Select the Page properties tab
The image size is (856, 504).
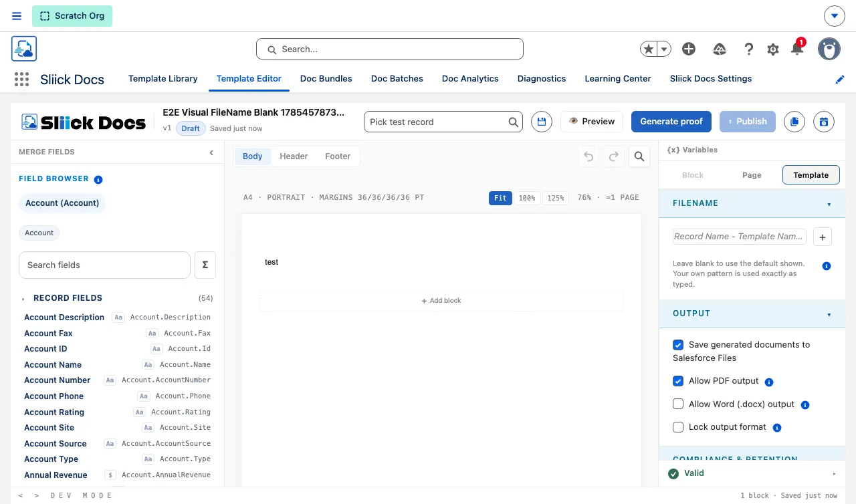click(x=752, y=175)
